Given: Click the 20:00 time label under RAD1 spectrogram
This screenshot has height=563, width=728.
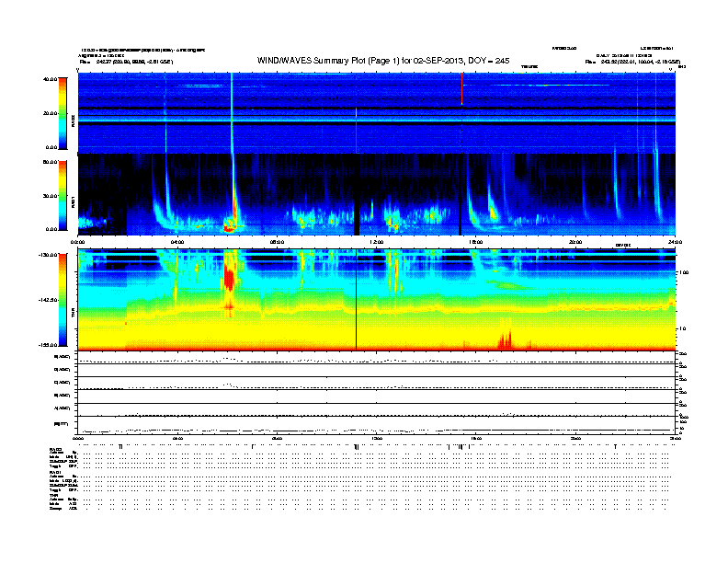Looking at the screenshot, I should tap(575, 242).
